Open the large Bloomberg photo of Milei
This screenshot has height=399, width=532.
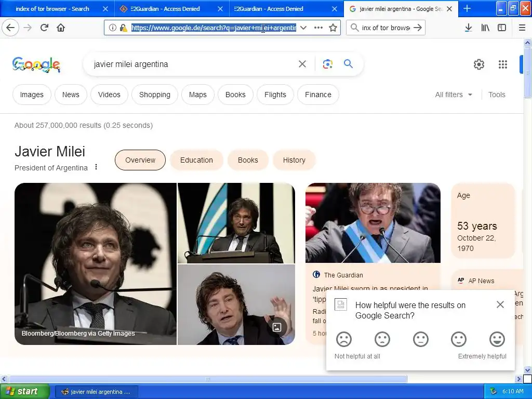tap(96, 264)
